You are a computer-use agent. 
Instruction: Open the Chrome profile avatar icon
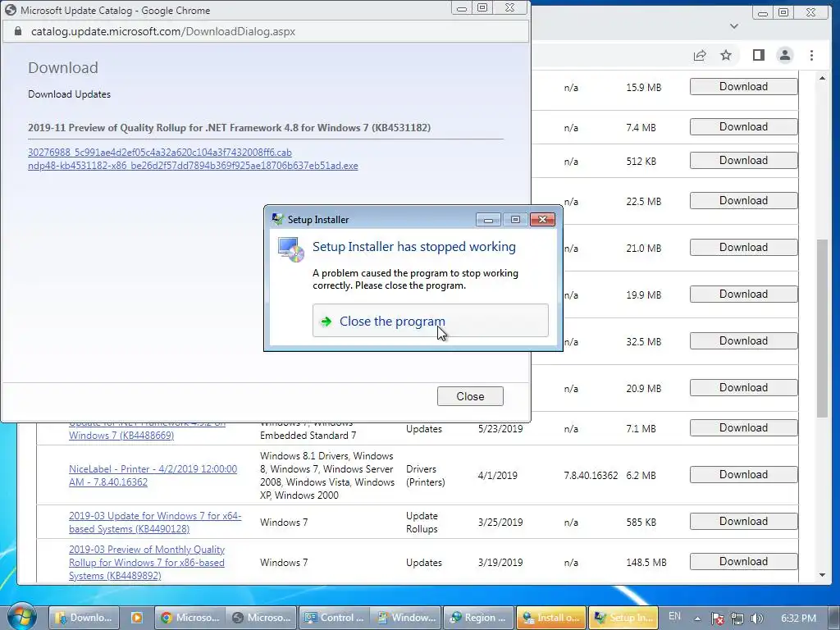[785, 55]
